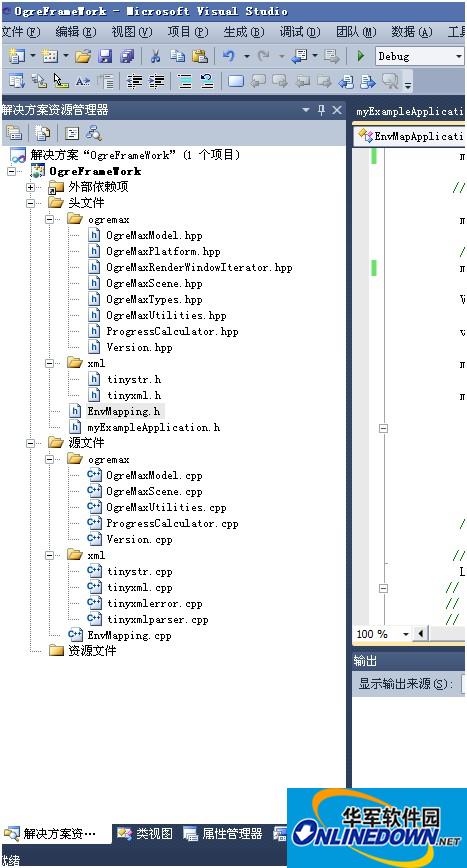Open Solution Explorer window position dropdown
The height and width of the screenshot is (868, 467).
(x=306, y=110)
